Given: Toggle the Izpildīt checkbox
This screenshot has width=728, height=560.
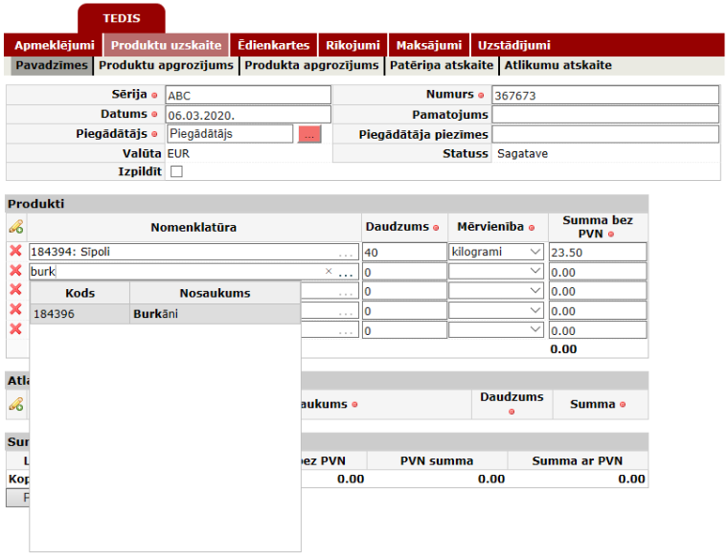Looking at the screenshot, I should (176, 171).
